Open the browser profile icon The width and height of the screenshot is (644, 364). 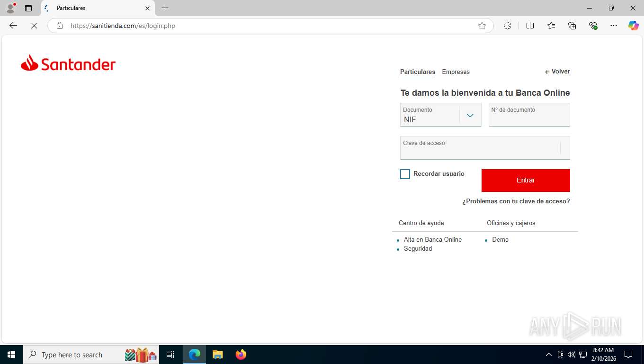click(x=10, y=8)
